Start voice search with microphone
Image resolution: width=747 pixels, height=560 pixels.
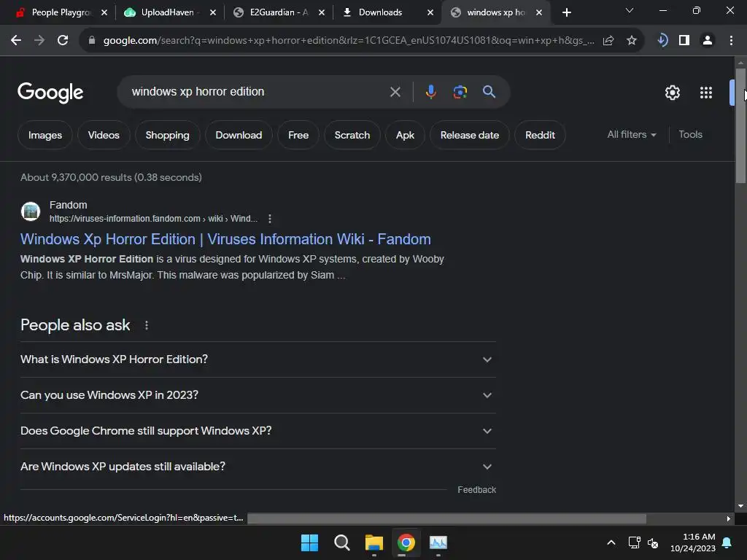coord(430,91)
